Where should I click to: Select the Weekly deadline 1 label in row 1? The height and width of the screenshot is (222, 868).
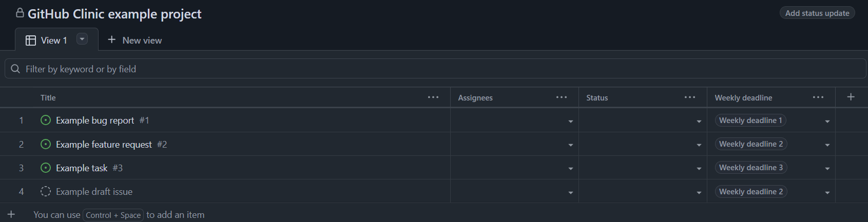[x=750, y=120]
